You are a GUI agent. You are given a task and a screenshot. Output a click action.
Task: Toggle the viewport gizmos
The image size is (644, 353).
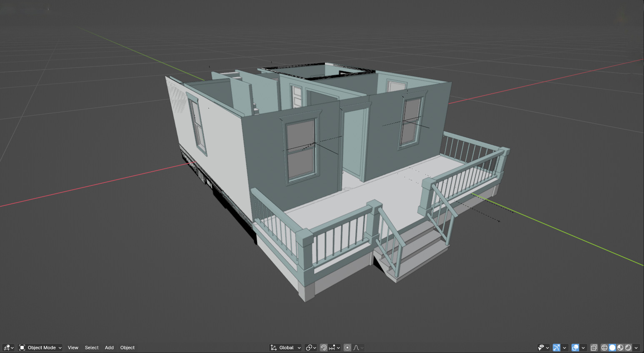point(557,348)
